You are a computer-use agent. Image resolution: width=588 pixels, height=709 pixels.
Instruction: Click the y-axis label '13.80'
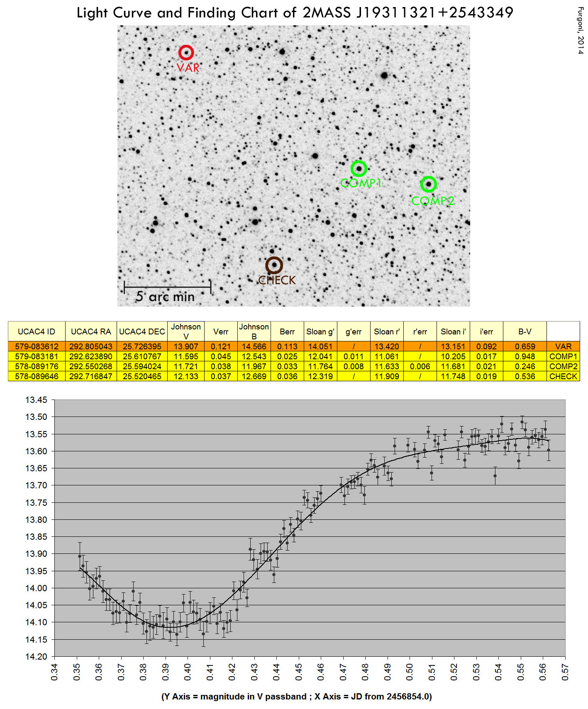click(37, 519)
